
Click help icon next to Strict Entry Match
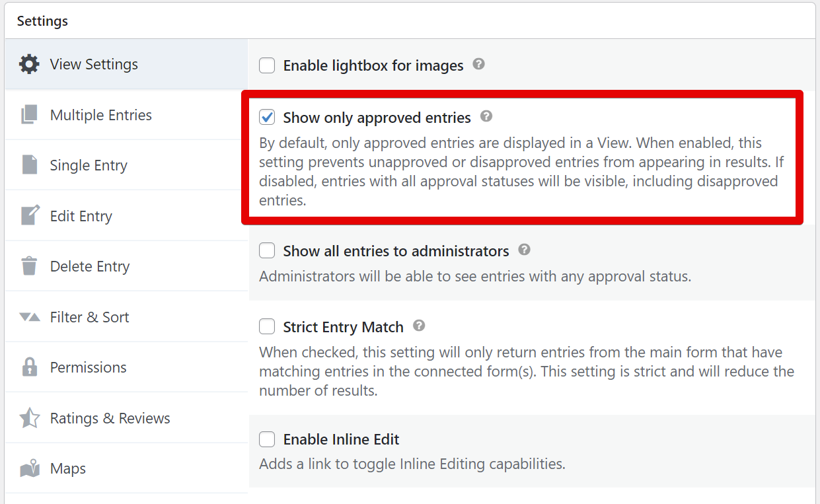[419, 326]
